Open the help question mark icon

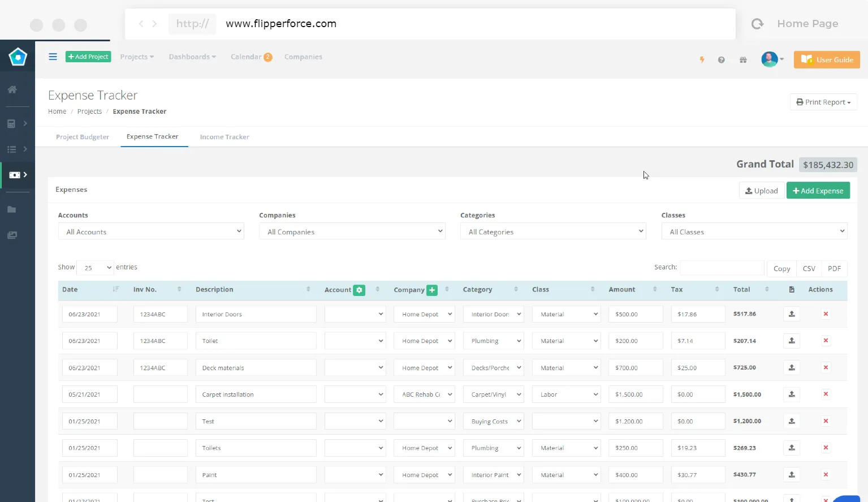[x=721, y=60]
